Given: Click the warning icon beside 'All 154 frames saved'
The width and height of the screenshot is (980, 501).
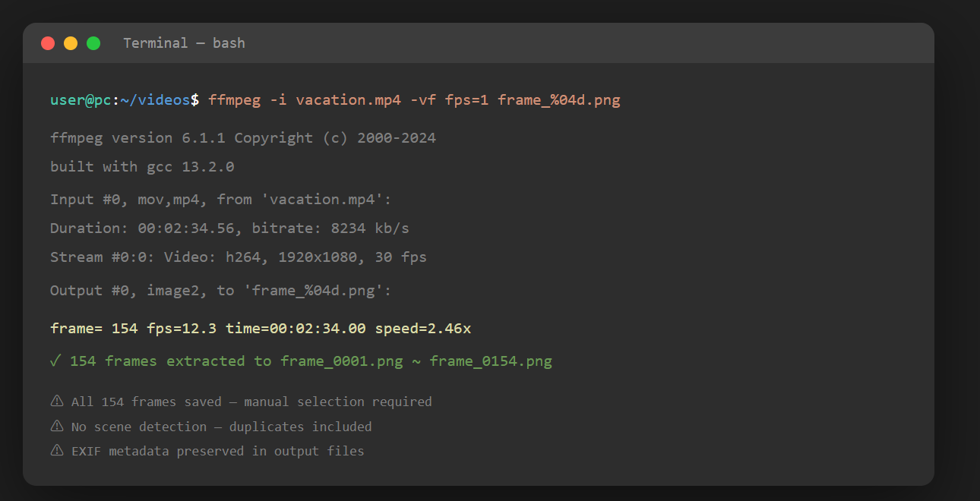Looking at the screenshot, I should pos(57,402).
